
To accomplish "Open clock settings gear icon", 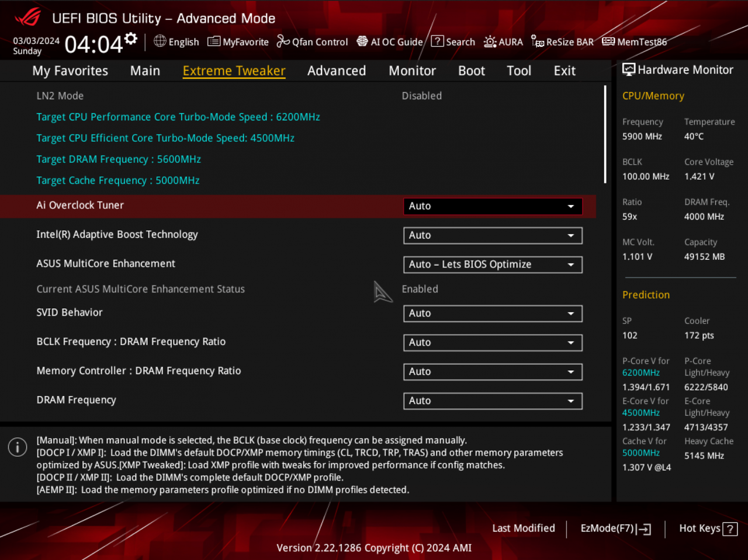I will coord(131,39).
